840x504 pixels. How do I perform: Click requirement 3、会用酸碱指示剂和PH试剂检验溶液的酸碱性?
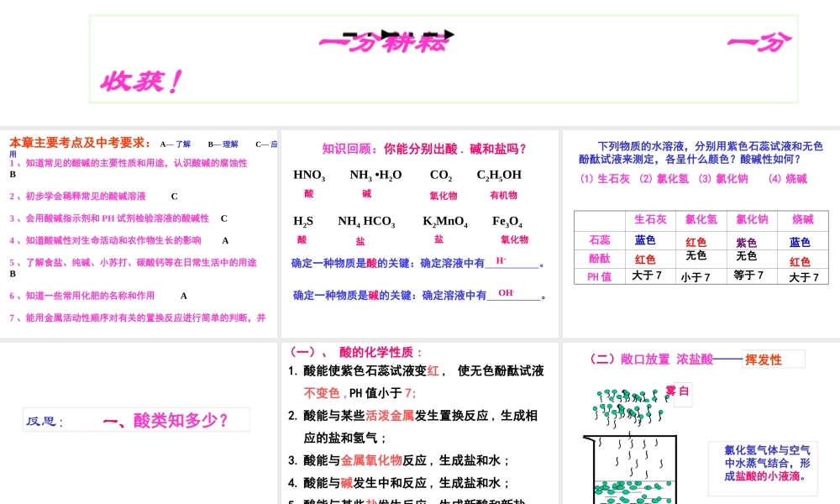point(109,218)
